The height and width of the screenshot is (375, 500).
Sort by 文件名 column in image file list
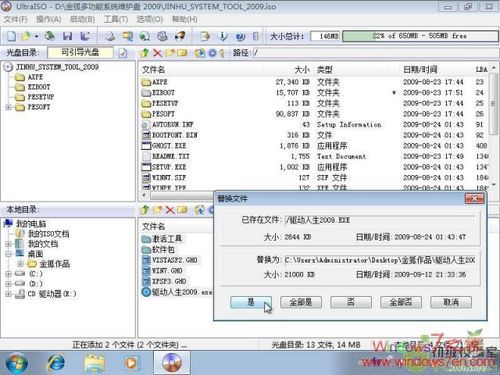pyautogui.click(x=153, y=69)
